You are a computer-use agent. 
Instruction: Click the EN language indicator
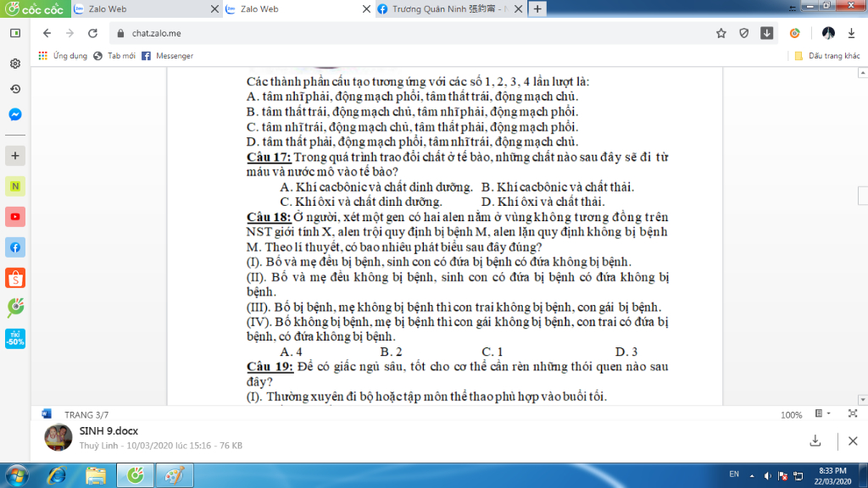pos(734,474)
